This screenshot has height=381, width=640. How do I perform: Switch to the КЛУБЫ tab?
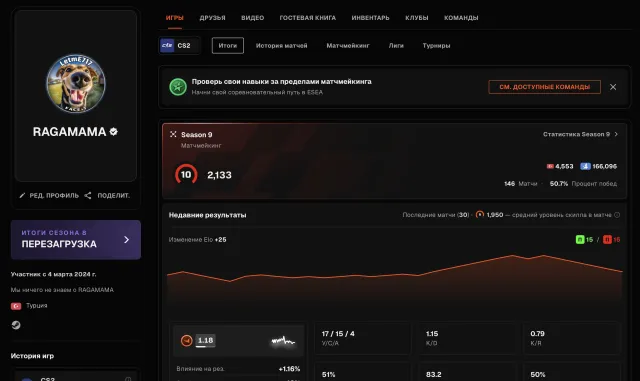point(416,18)
